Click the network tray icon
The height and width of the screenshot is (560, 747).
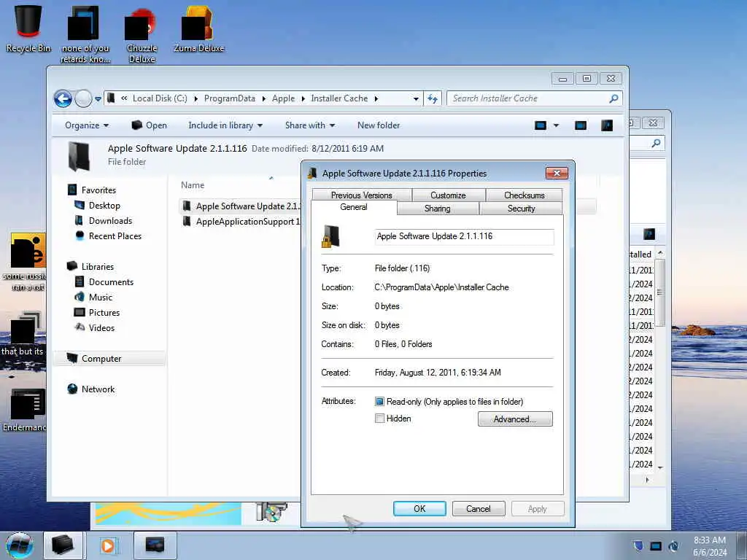(x=656, y=545)
